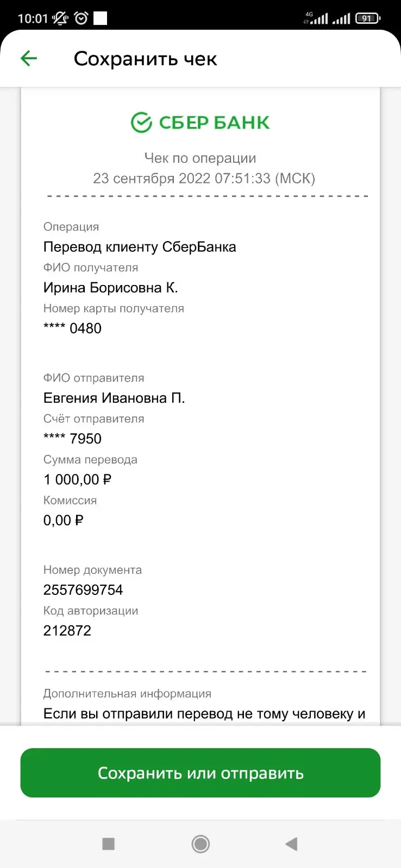Tap the authorization code 212872

click(x=67, y=630)
